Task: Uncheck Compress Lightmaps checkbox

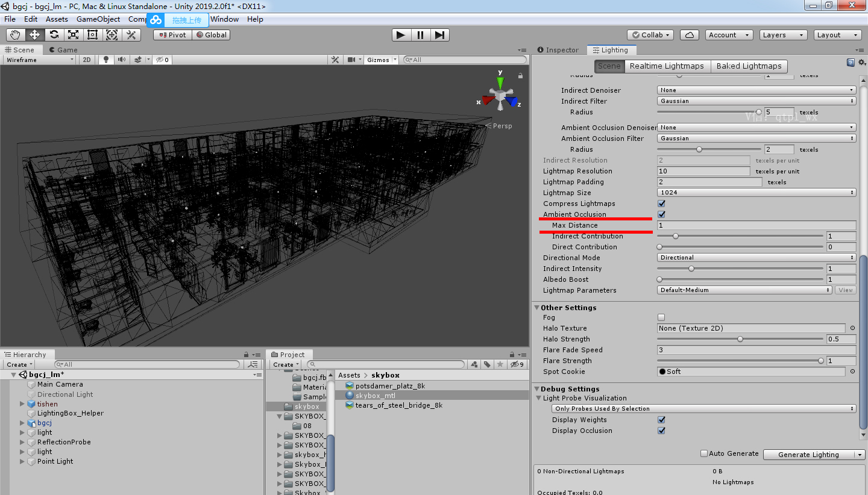Action: [661, 204]
